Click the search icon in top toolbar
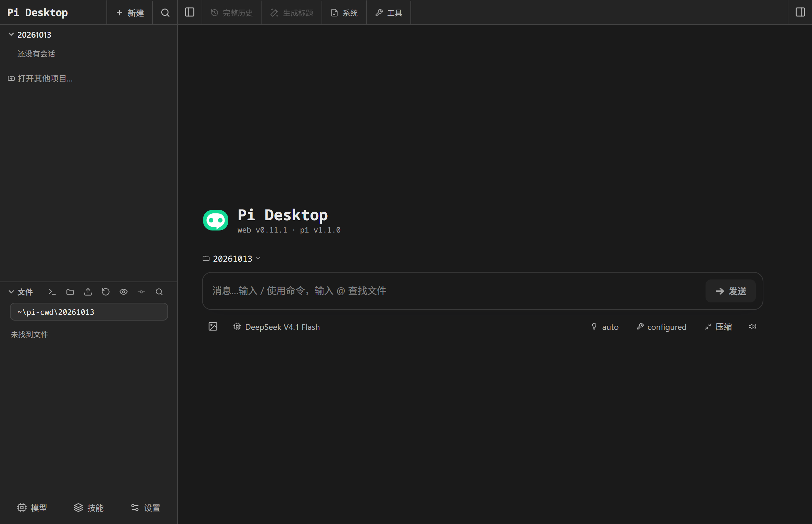Viewport: 812px width, 524px height. (165, 13)
